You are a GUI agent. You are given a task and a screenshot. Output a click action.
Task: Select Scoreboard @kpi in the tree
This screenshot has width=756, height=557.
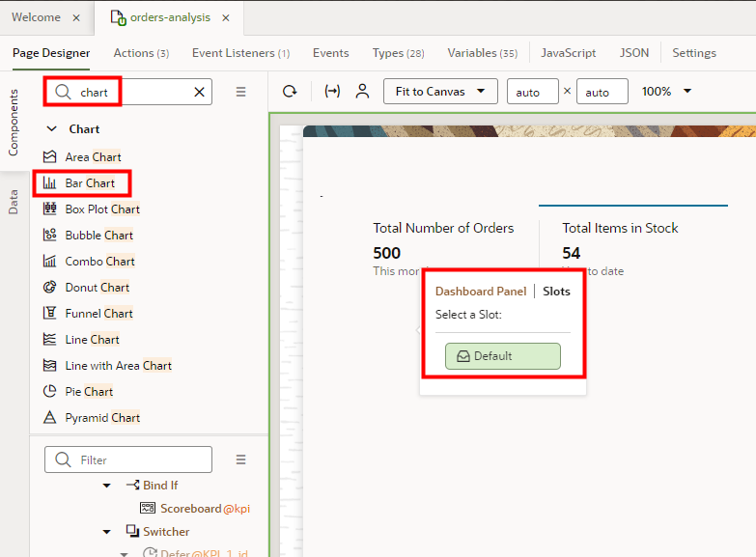click(x=195, y=509)
